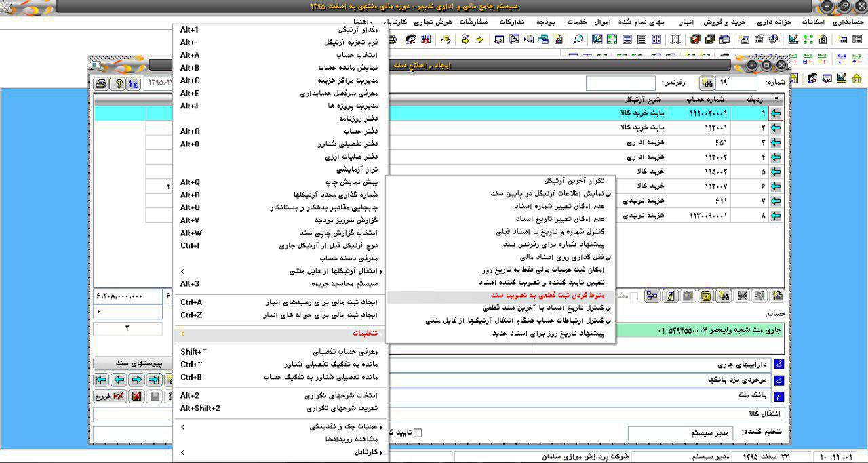This screenshot has width=868, height=463.
Task: Click the blue ک icon beside داراییهای جاری
Action: pyautogui.click(x=778, y=365)
